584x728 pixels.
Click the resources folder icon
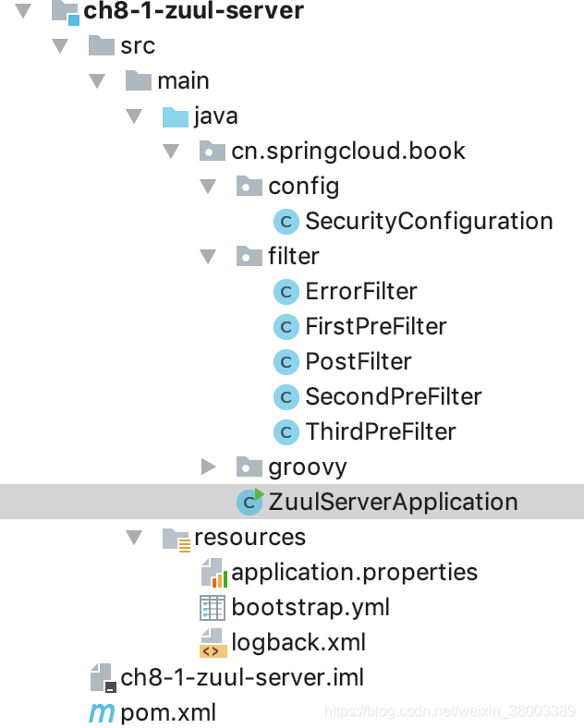(176, 540)
